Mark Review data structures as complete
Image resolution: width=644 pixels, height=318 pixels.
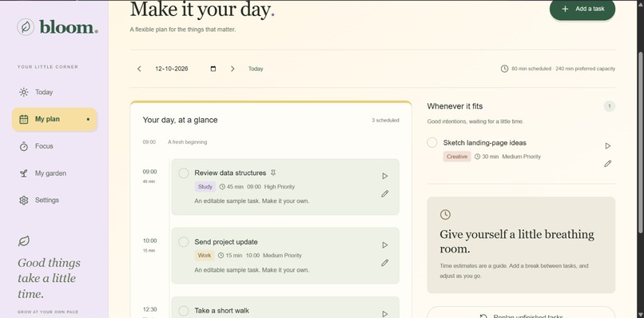pos(184,173)
